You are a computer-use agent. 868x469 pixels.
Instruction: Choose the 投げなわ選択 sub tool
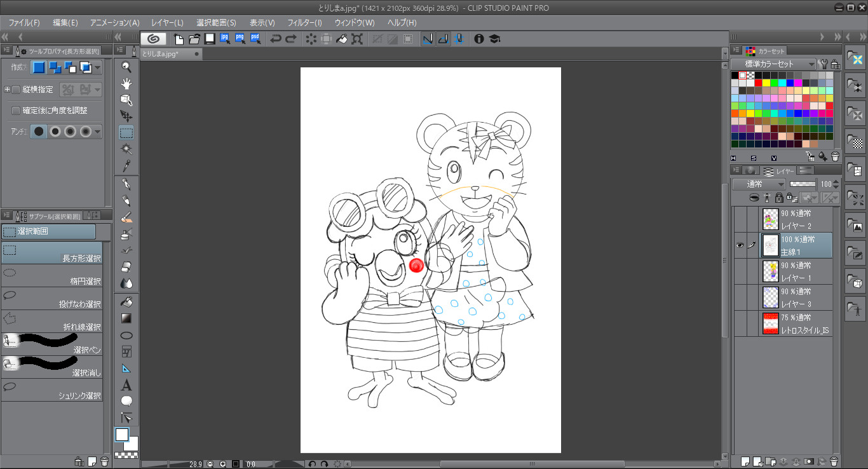pyautogui.click(x=51, y=299)
